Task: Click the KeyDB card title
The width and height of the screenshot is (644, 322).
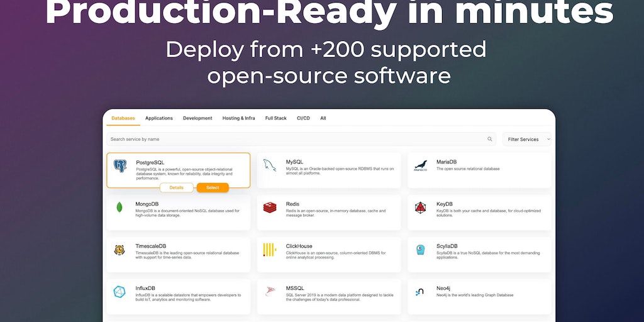Action: click(x=445, y=204)
